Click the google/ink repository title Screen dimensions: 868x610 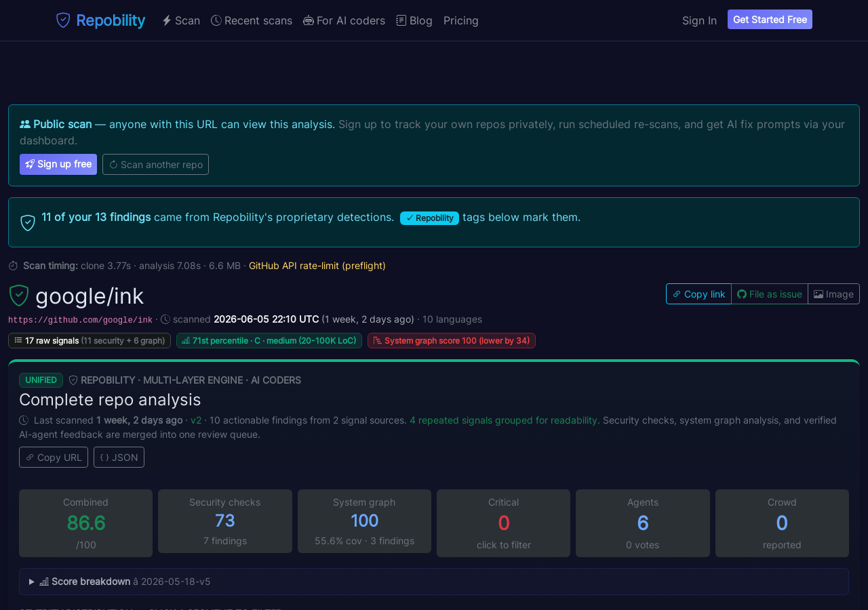(x=90, y=296)
